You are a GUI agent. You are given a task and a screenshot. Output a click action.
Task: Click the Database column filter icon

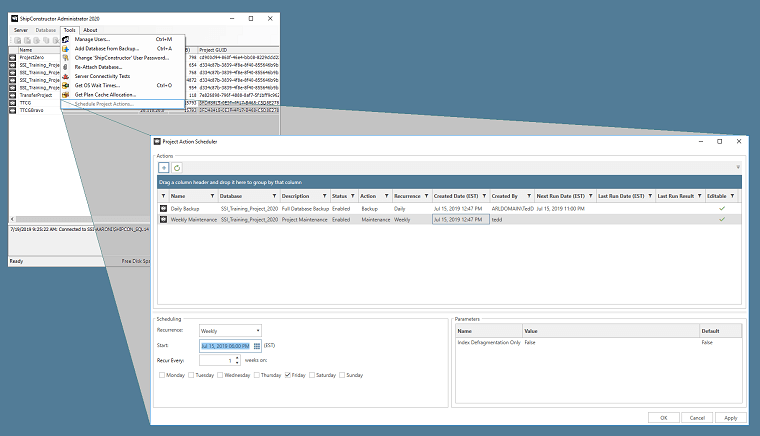[274, 196]
